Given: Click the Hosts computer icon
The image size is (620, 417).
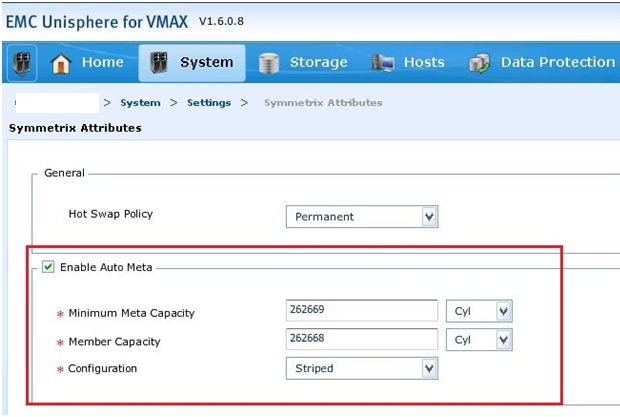Looking at the screenshot, I should 382,63.
